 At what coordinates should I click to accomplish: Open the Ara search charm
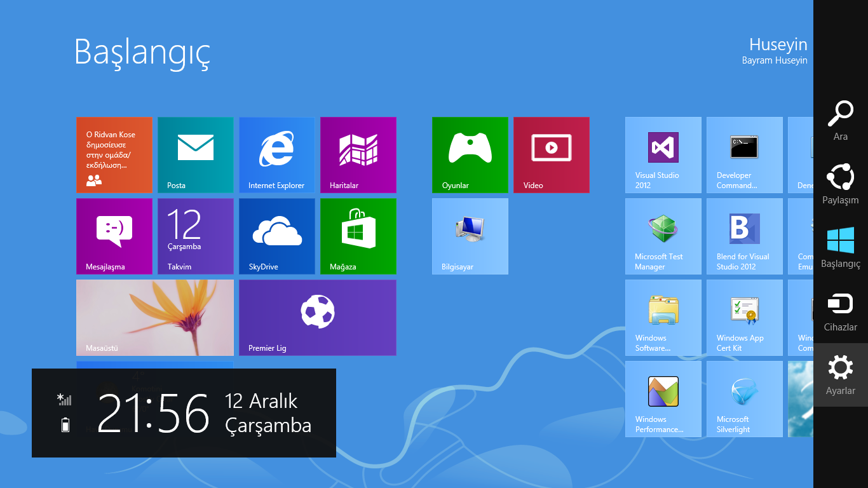click(x=840, y=121)
